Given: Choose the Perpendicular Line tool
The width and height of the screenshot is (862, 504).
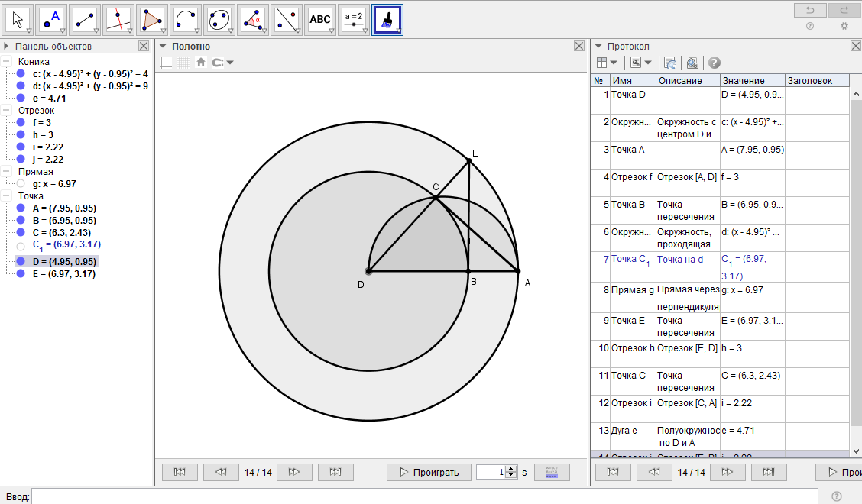Looking at the screenshot, I should (118, 19).
